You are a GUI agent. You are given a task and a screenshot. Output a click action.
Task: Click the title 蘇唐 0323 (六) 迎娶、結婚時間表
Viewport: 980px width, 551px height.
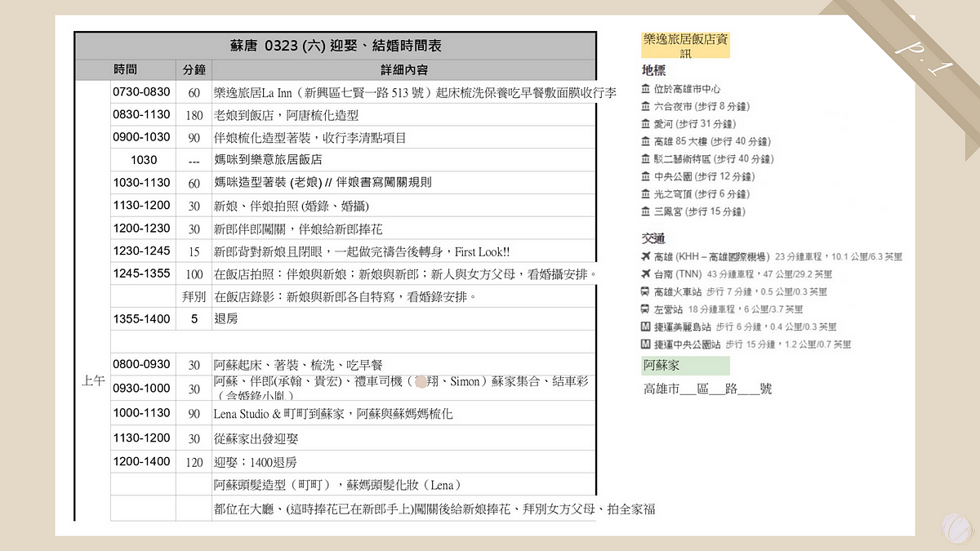coord(336,46)
